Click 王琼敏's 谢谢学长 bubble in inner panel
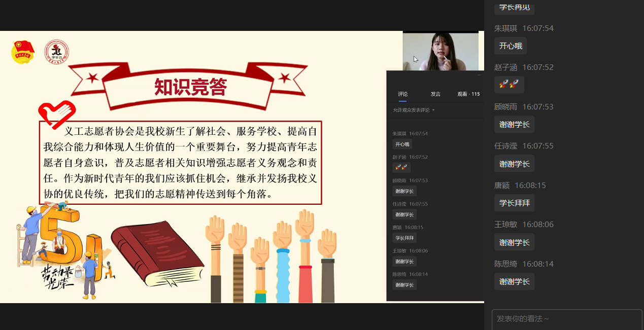 404,262
